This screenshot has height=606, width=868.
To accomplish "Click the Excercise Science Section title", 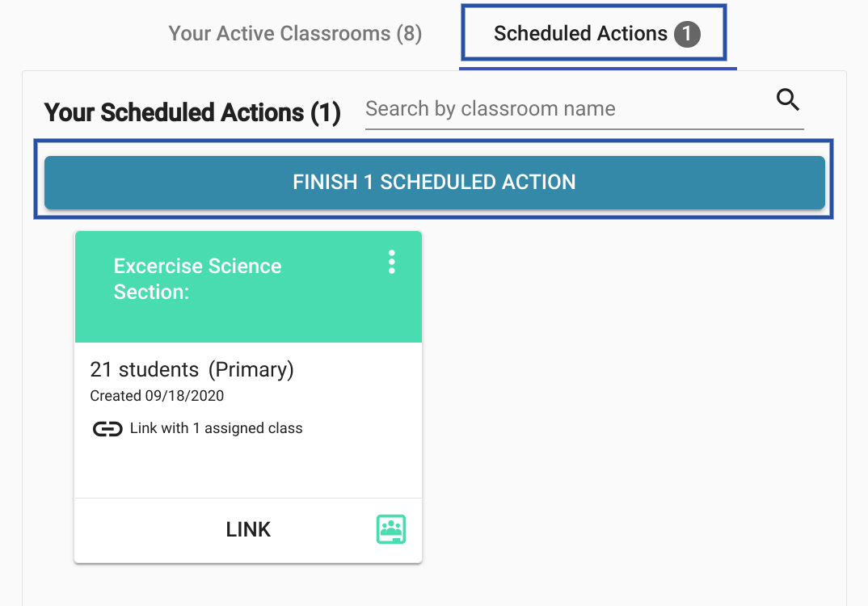I will [x=197, y=279].
